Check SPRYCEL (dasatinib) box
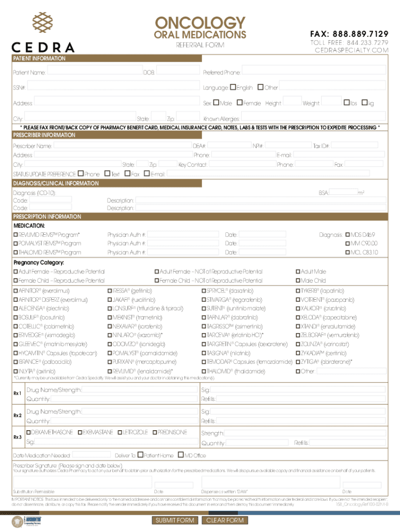Viewport: 400px width, 532px height. tap(204, 291)
